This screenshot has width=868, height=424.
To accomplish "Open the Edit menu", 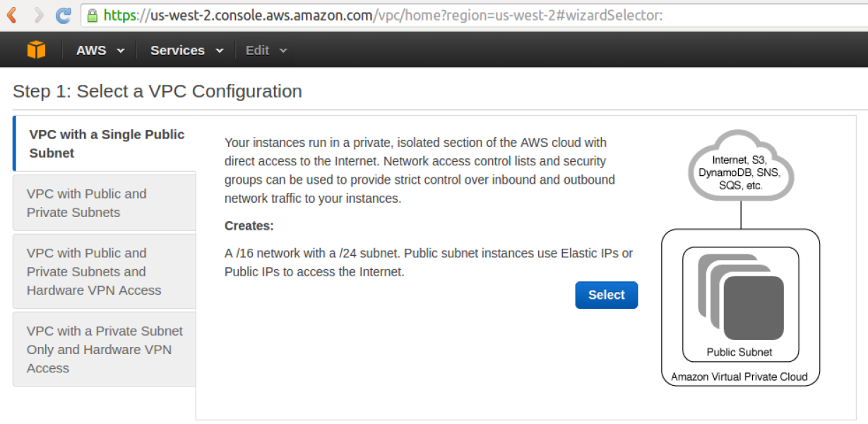I will (258, 49).
